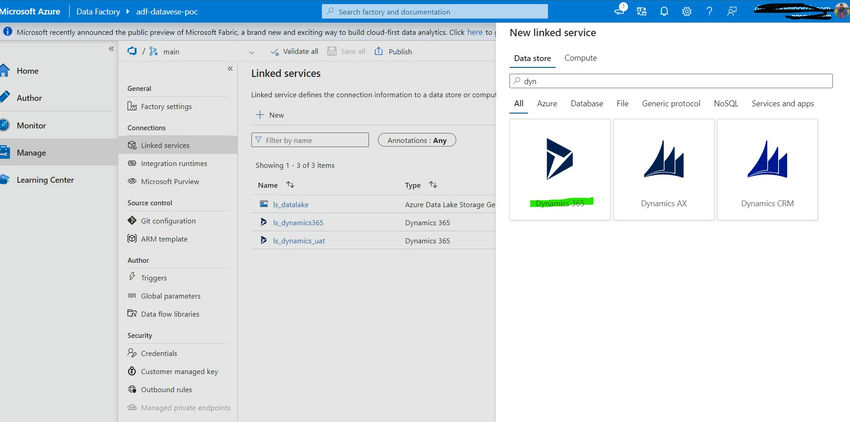Open the Annotations : Any filter

(417, 140)
